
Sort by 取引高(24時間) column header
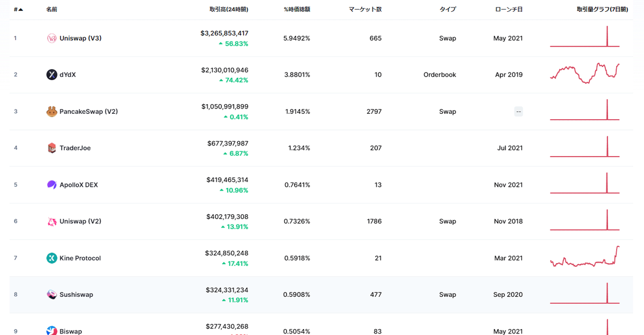[229, 10]
